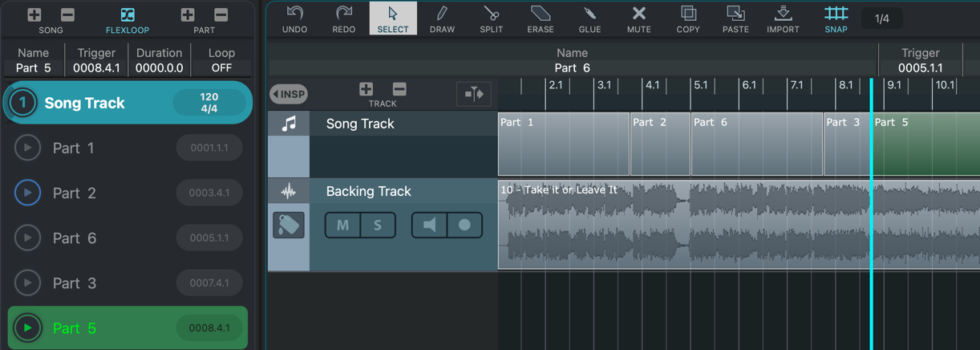
Task: Collapse the inspector with INSP button
Action: (x=289, y=94)
